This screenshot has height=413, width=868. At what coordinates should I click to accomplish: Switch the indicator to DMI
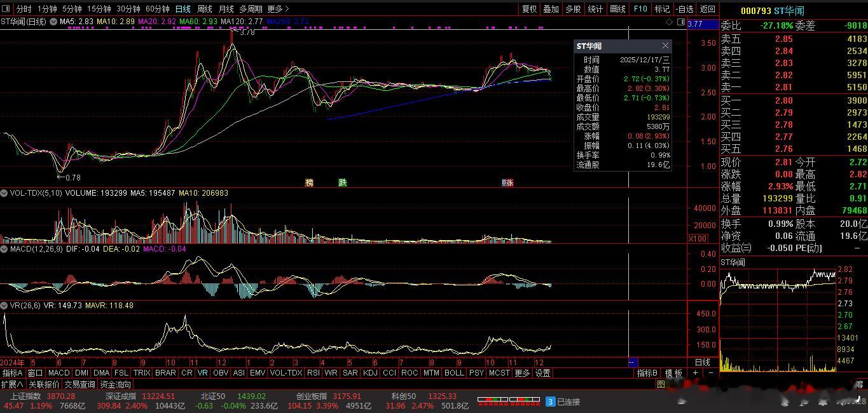(x=82, y=373)
